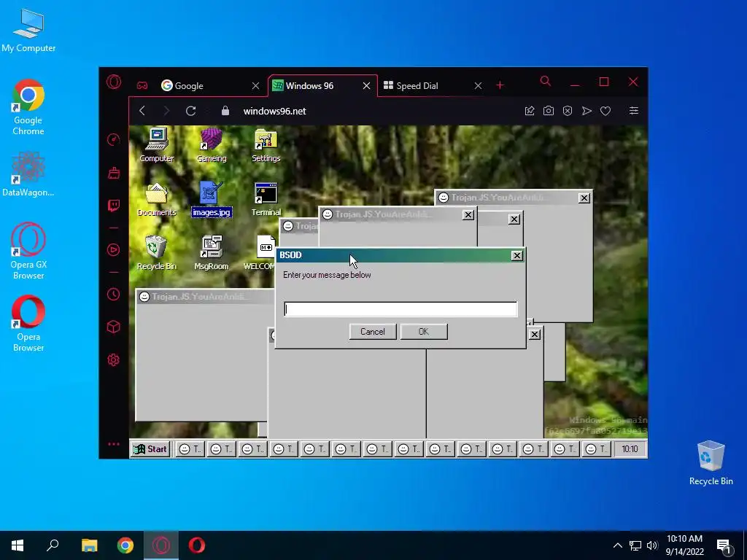Screen dimensions: 747x560
Task: Open sidebar Settings gear icon
Action: coord(113,359)
